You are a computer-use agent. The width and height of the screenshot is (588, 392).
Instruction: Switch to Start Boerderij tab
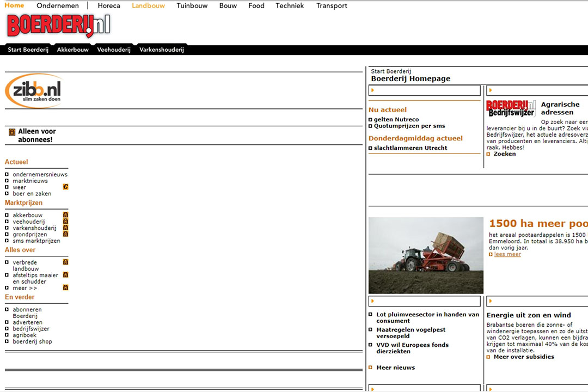(x=28, y=50)
